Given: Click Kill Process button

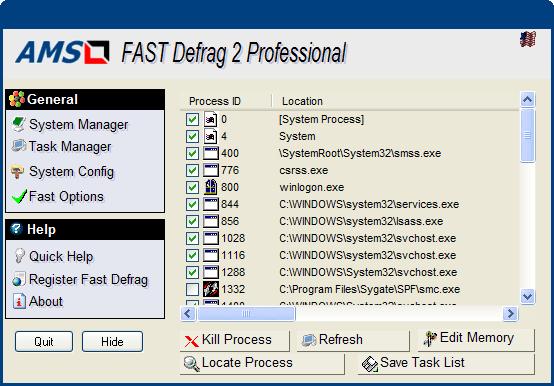Looking at the screenshot, I should click(x=235, y=340).
